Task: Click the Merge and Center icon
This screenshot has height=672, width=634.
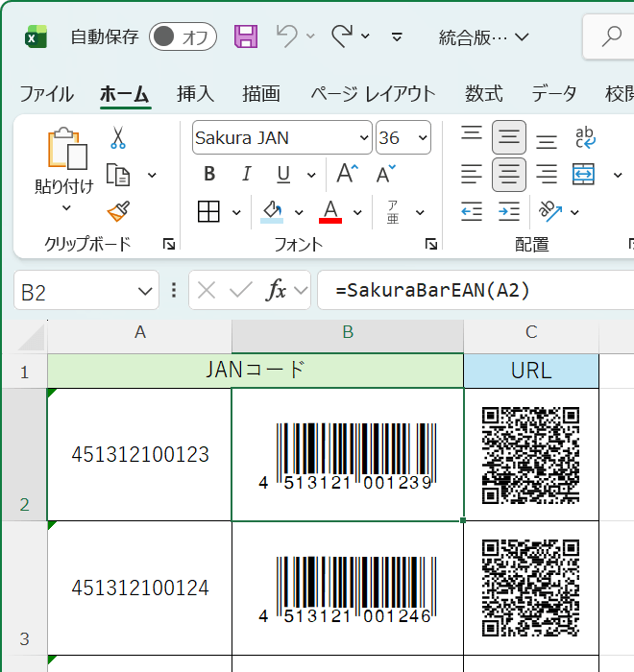Action: 583,174
